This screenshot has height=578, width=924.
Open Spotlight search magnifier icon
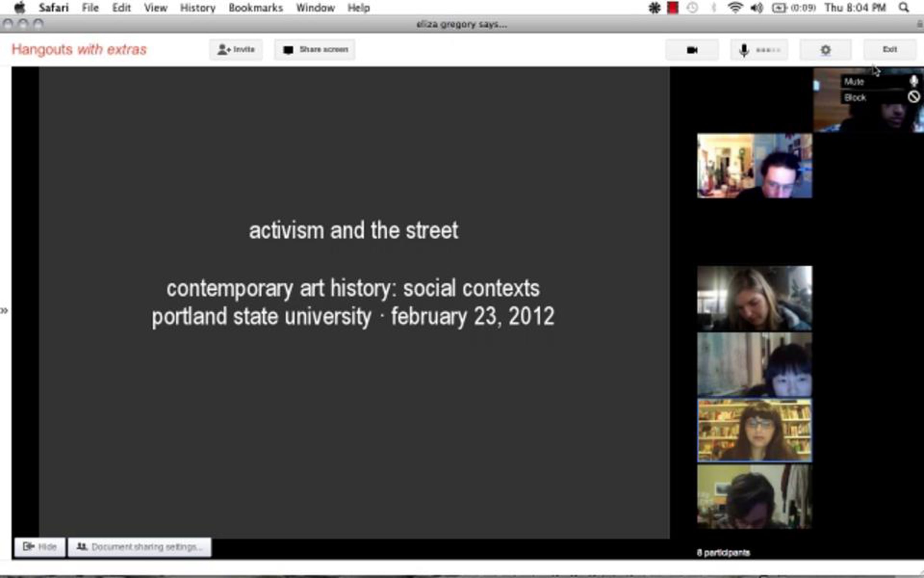pyautogui.click(x=904, y=8)
